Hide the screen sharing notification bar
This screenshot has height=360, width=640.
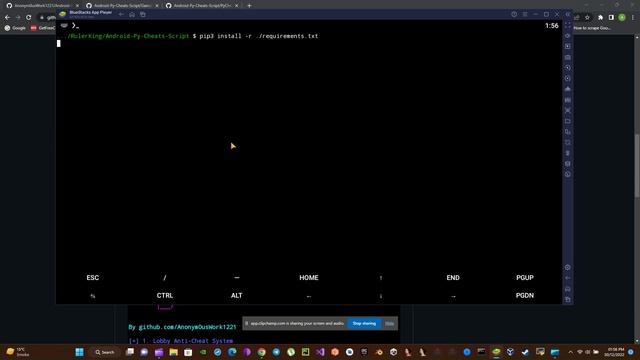(x=389, y=323)
